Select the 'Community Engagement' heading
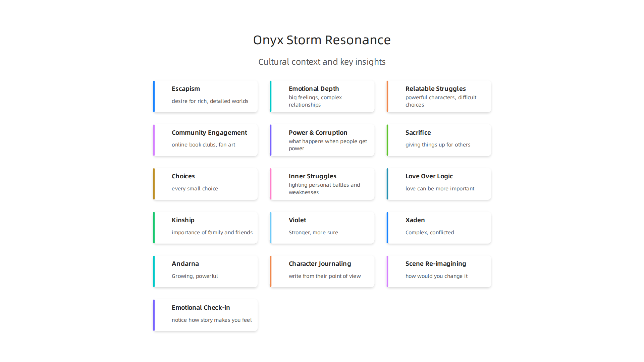This screenshot has width=644, height=362. click(209, 132)
